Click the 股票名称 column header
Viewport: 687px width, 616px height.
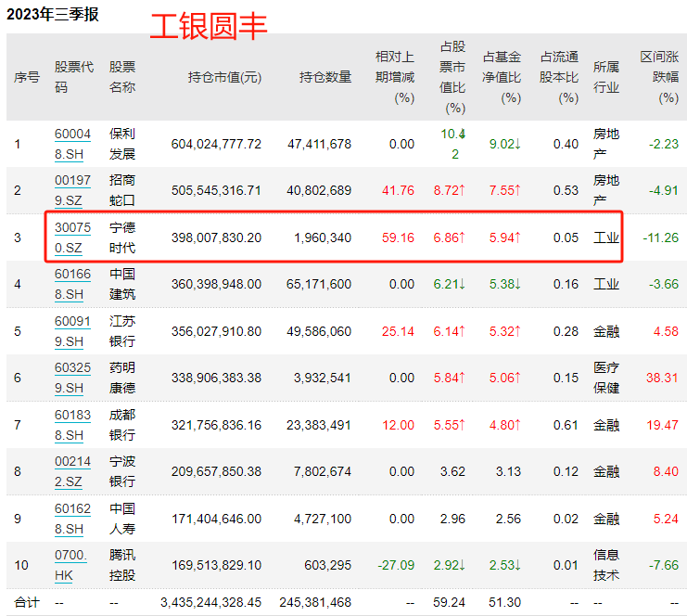(122, 77)
